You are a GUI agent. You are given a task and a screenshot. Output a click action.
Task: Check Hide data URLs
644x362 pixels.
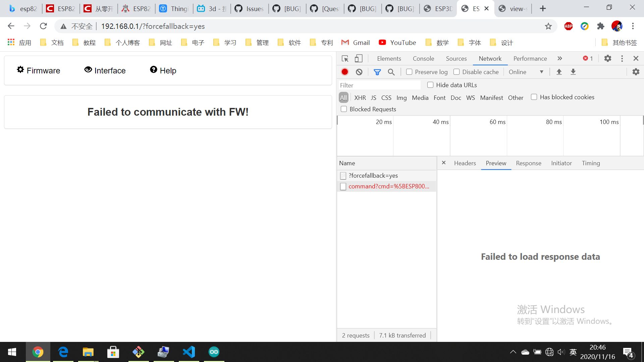[x=430, y=85]
